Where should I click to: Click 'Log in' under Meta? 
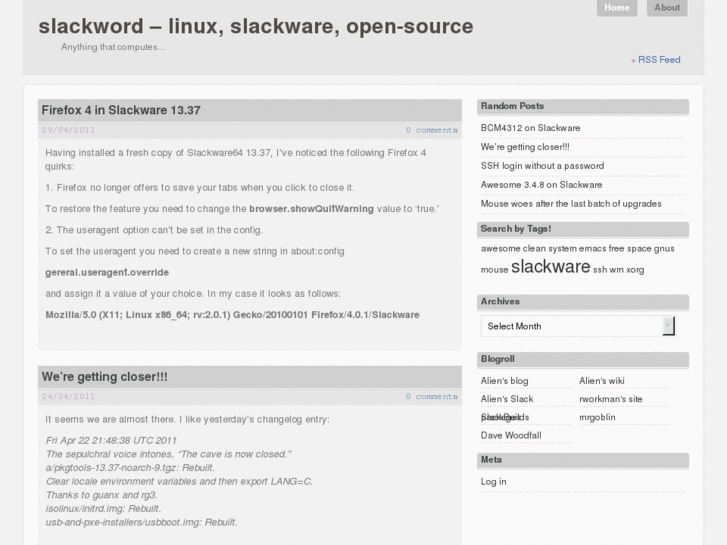coord(493,482)
